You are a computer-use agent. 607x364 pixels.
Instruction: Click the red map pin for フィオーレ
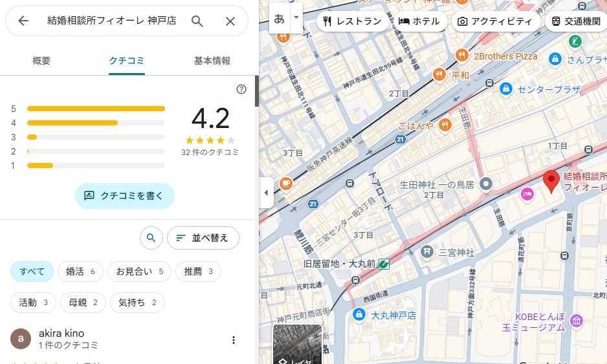551,182
